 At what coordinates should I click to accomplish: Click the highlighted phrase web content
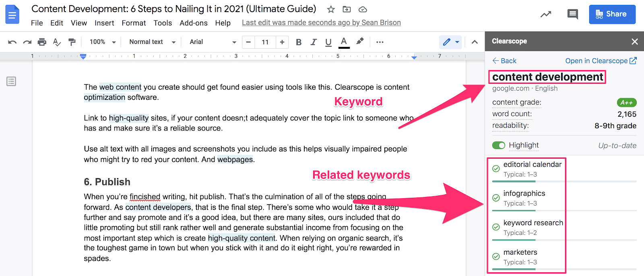coord(120,87)
